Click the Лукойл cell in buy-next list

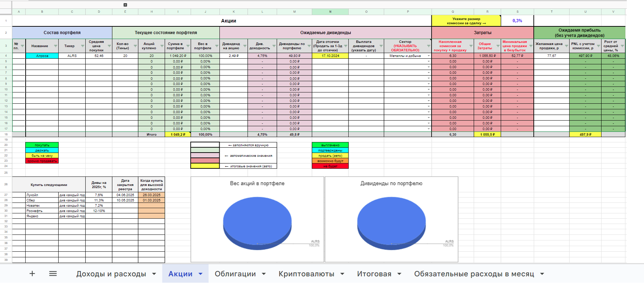click(x=42, y=195)
